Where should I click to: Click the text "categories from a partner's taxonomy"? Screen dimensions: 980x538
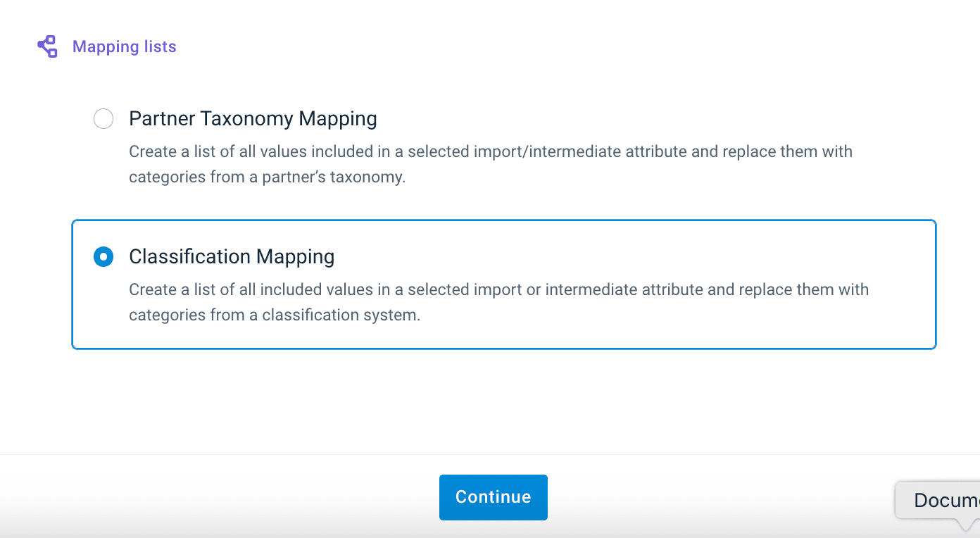point(267,177)
